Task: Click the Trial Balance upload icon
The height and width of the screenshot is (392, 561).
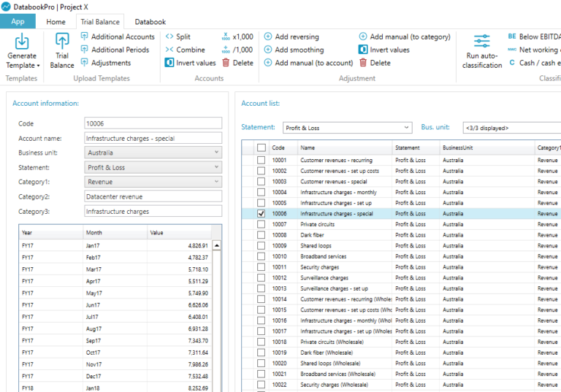Action: click(x=62, y=42)
